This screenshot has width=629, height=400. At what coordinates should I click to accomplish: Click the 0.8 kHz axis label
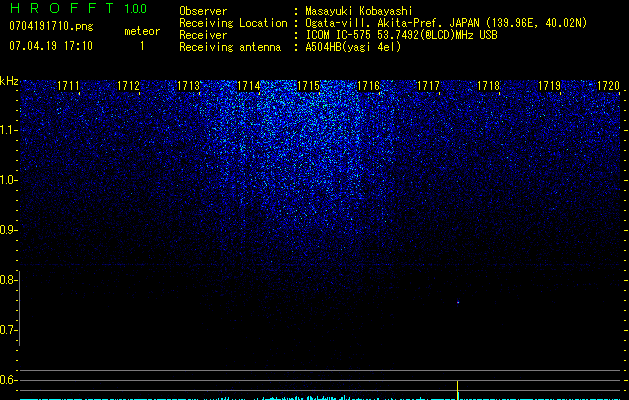click(x=7, y=280)
